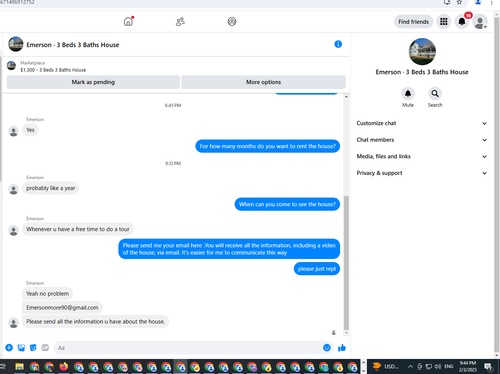Click the Mute label under bell icon
Screen dimensions: 500x374
(x=408, y=105)
